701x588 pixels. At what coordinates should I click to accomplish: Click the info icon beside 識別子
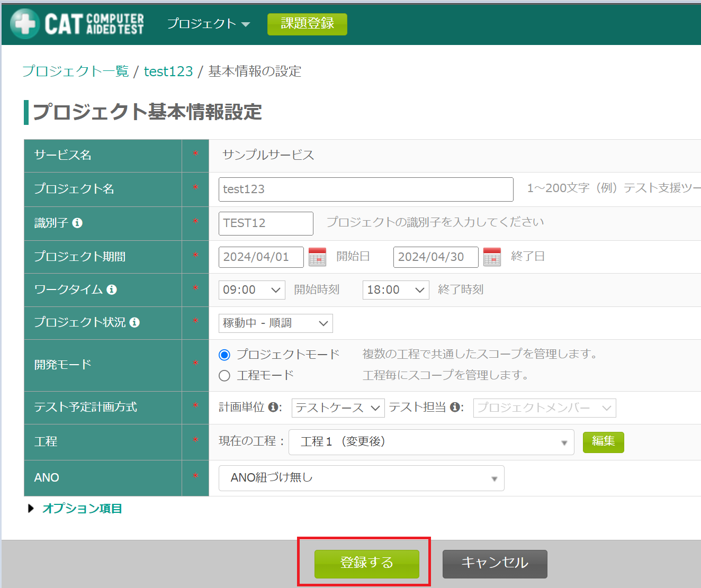[77, 223]
